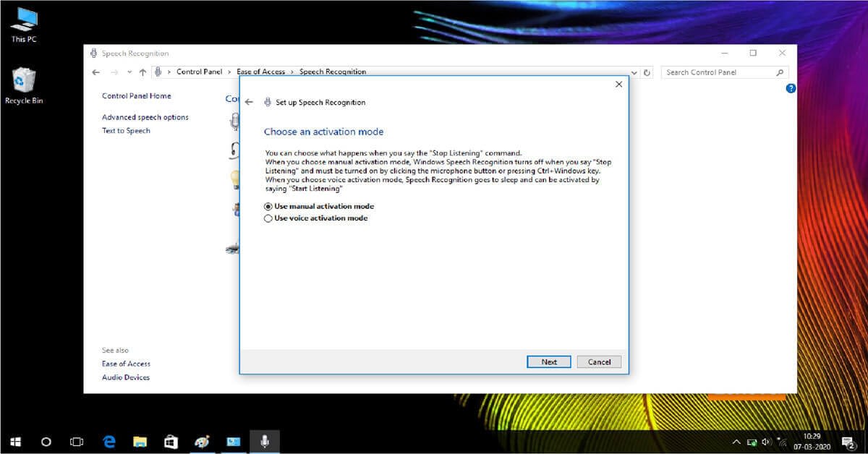Open the Action Center notifications icon
868x454 pixels.
848,442
